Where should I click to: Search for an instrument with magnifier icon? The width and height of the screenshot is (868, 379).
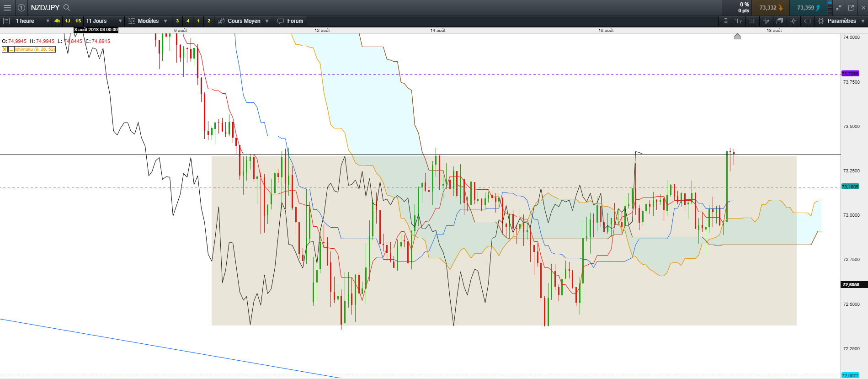(x=67, y=8)
